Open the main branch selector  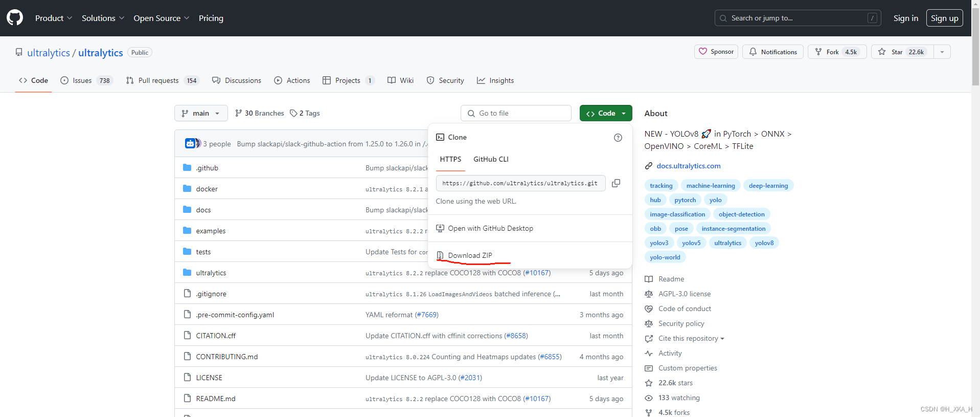click(201, 113)
